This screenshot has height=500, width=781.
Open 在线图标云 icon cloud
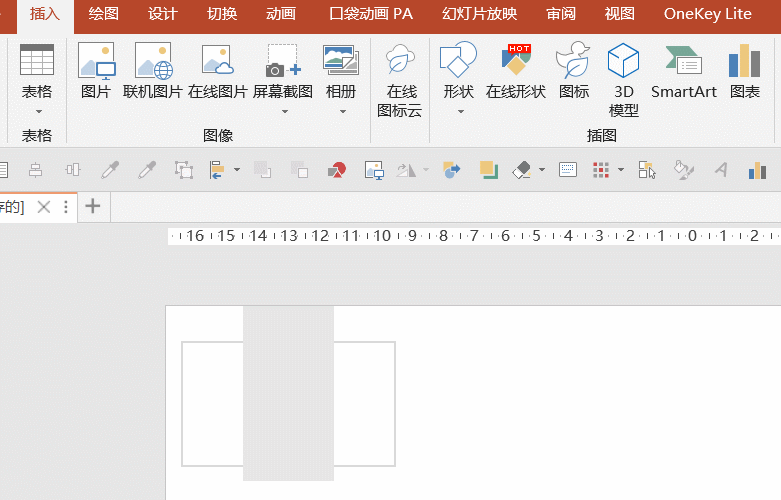[399, 80]
